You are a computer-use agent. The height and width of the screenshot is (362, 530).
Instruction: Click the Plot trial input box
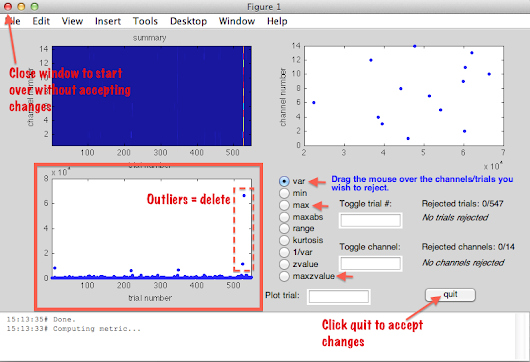pos(339,297)
